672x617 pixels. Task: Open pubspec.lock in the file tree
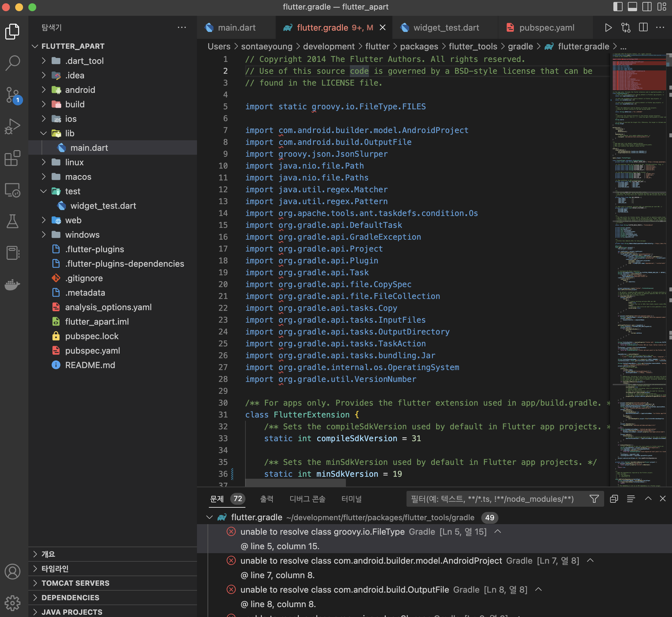click(113, 336)
